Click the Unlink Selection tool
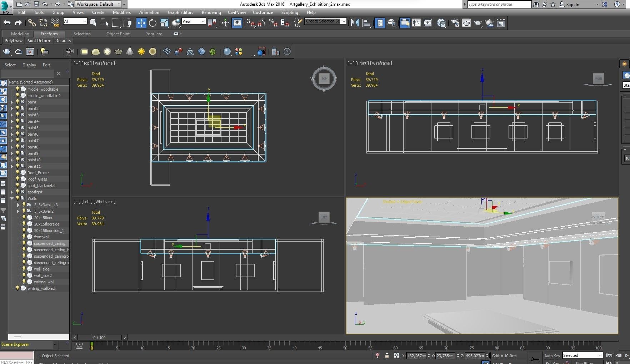Image resolution: width=630 pixels, height=364 pixels. point(44,23)
